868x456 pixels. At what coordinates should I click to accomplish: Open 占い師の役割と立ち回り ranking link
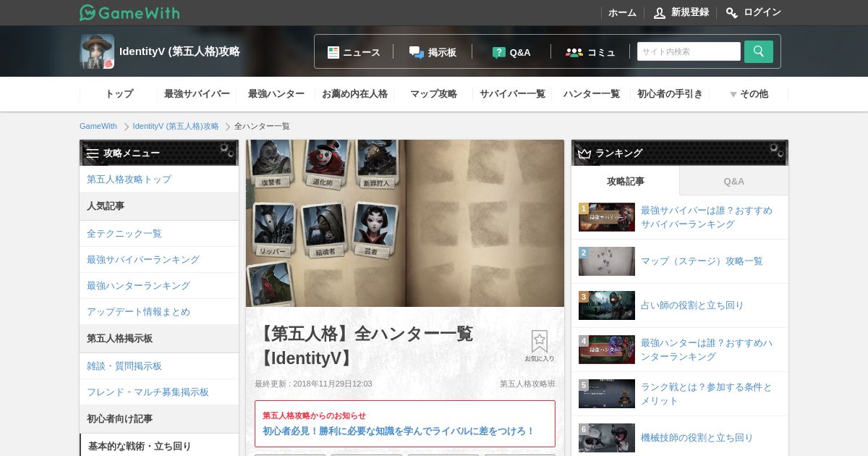[692, 305]
